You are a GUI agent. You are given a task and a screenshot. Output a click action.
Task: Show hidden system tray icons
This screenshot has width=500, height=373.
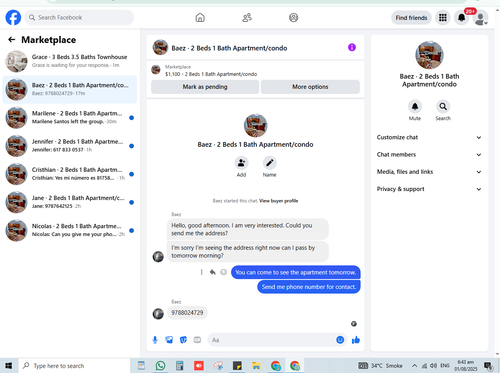[414, 366]
